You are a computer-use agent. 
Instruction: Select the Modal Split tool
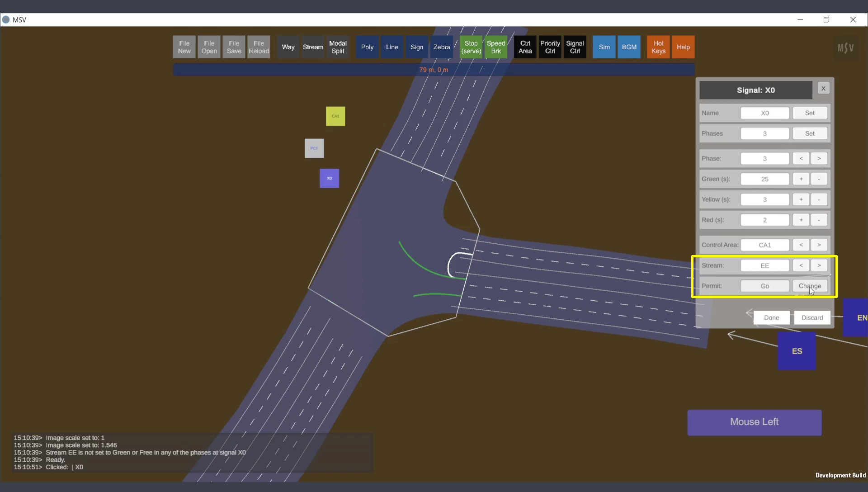pos(338,47)
